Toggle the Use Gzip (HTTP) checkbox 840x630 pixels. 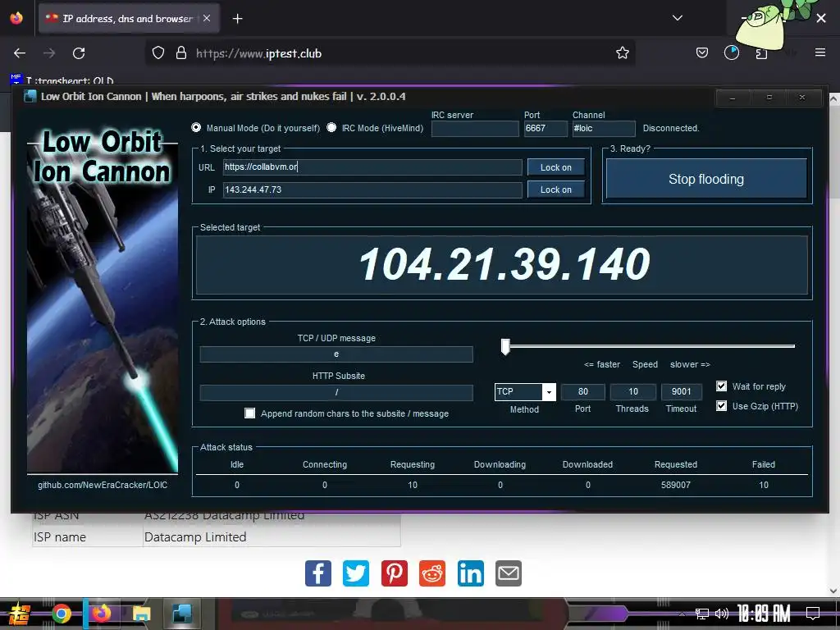(x=722, y=406)
